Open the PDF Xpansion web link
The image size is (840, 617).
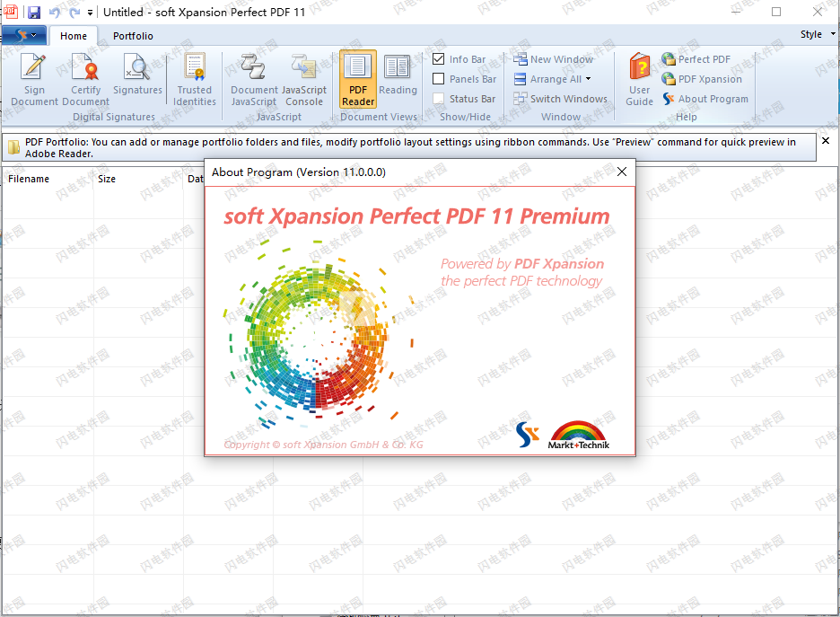pos(702,79)
